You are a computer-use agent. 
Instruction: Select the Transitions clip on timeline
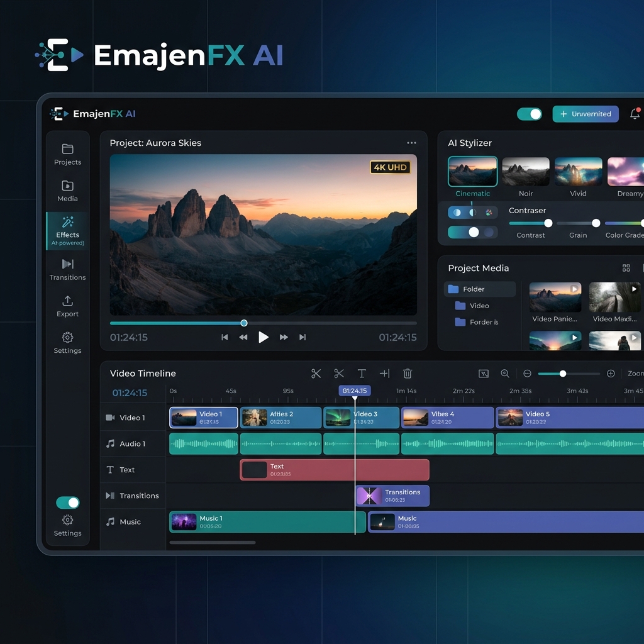click(392, 496)
